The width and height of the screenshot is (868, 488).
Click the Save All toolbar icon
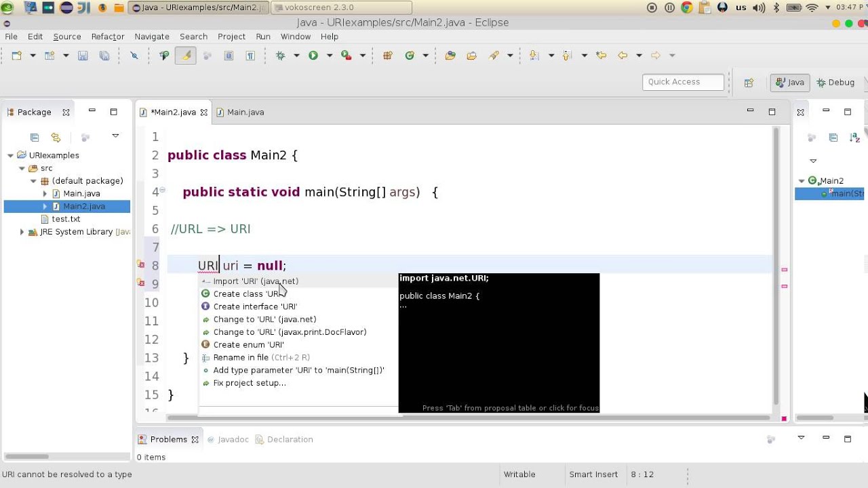[104, 56]
